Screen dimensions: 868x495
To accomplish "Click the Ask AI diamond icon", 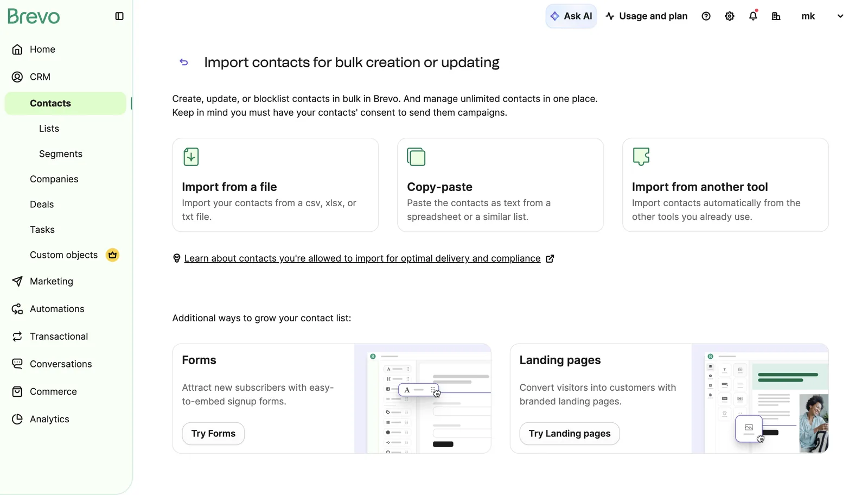I will (x=554, y=16).
